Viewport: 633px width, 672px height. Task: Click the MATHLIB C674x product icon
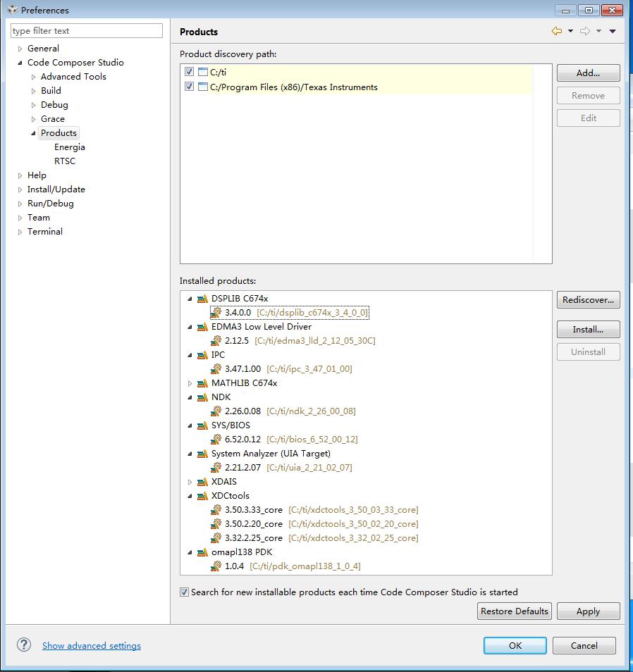[202, 384]
